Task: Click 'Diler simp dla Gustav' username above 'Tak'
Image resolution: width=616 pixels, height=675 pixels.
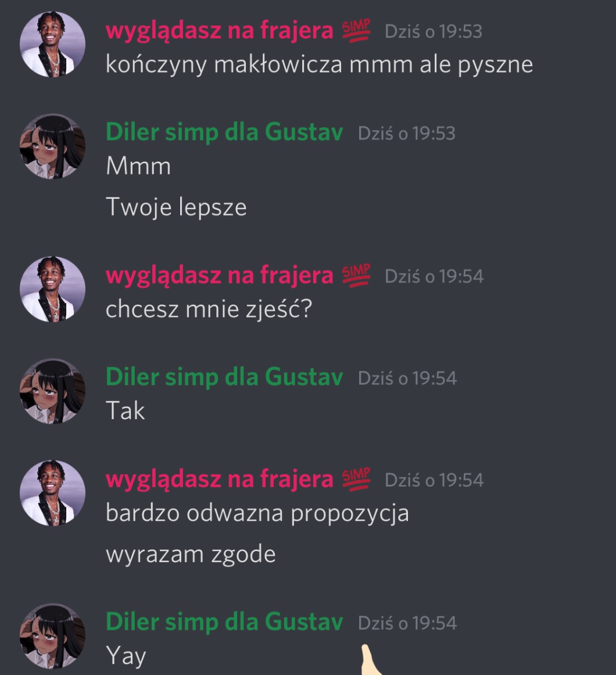Action: [224, 377]
